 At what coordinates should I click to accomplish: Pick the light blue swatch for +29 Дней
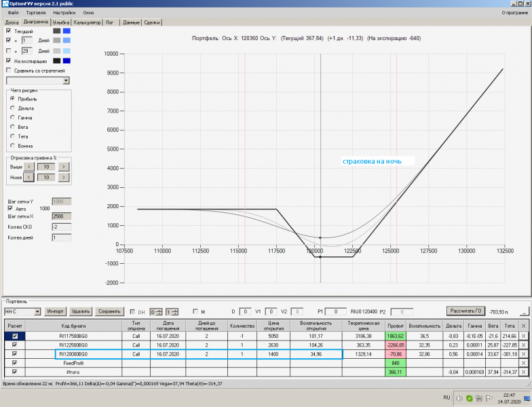(66, 51)
